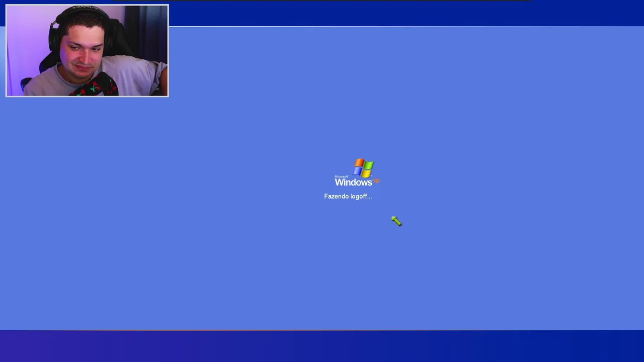The height and width of the screenshot is (362, 644).
Task: Click the streamer webcam overlay
Action: (x=87, y=50)
